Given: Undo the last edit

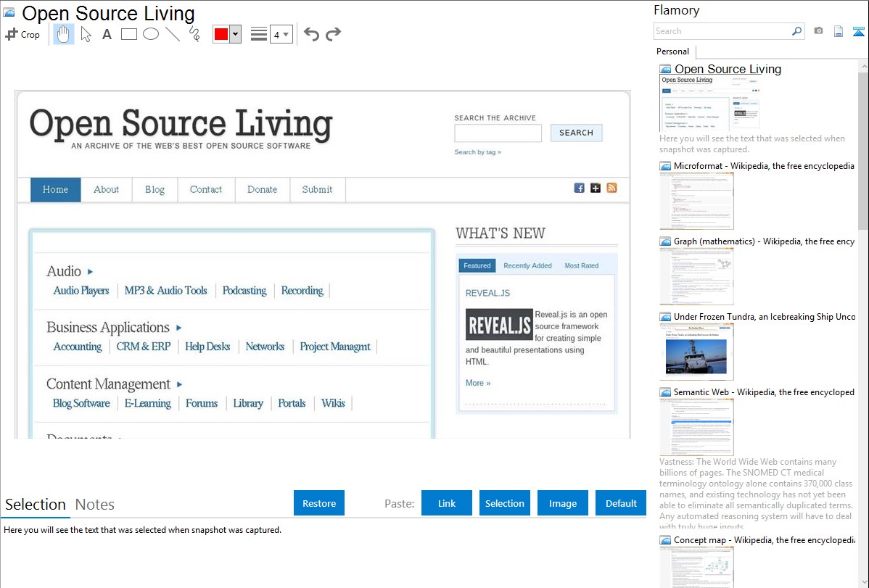Looking at the screenshot, I should (311, 34).
